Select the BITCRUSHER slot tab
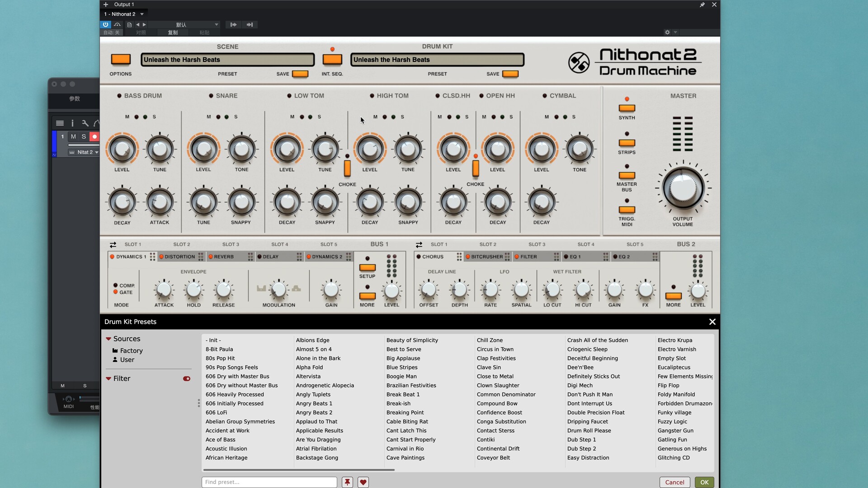 pos(487,257)
